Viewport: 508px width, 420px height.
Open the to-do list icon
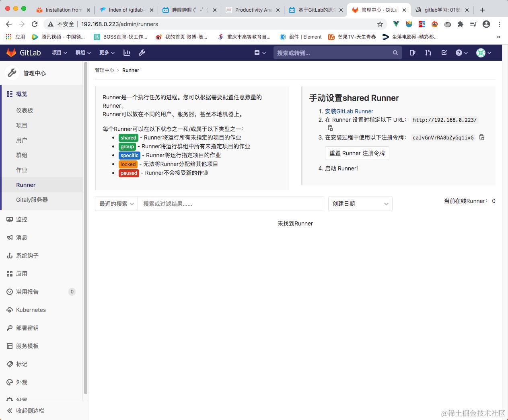click(x=412, y=53)
